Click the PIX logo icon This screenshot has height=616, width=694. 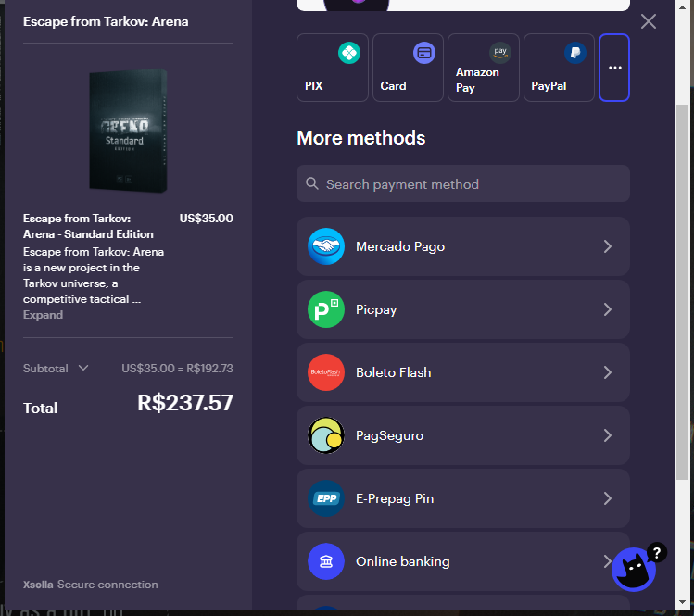(x=349, y=53)
